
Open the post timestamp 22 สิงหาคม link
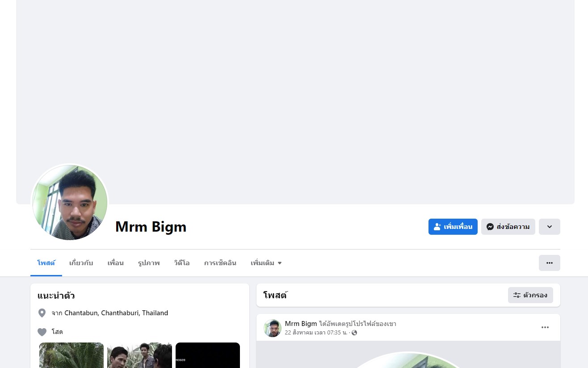pyautogui.click(x=316, y=333)
